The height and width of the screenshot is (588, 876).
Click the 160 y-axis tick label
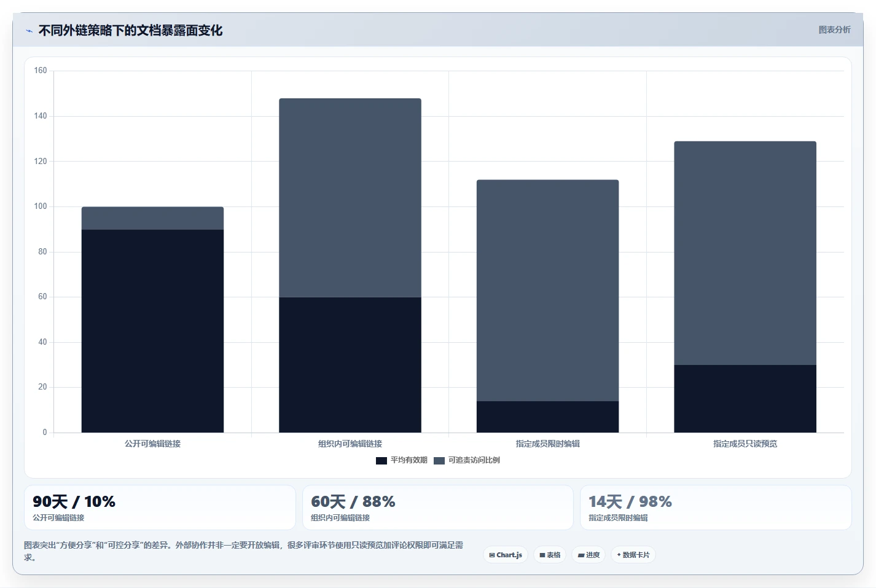(41, 71)
